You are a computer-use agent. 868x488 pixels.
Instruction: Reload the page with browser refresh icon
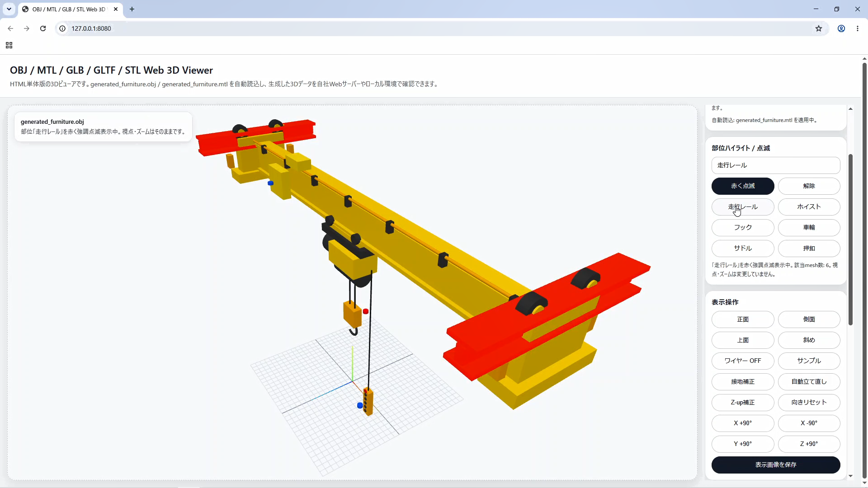coord(43,28)
